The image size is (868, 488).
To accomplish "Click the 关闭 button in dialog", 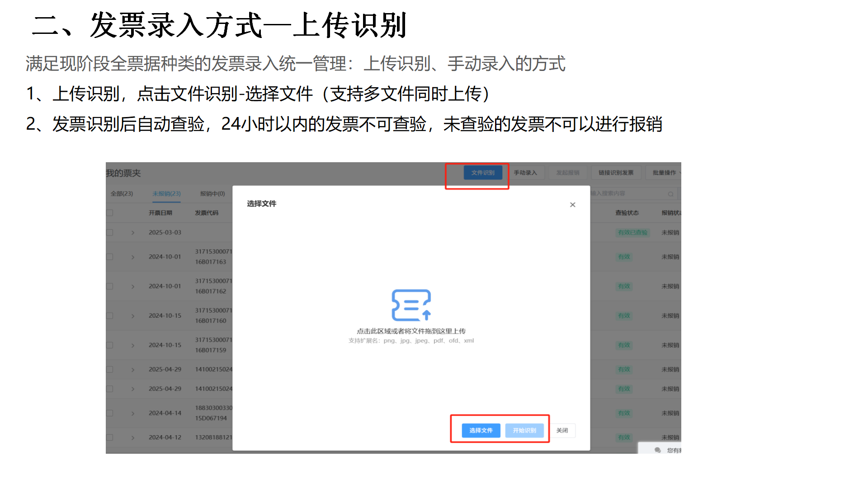I will tap(562, 430).
